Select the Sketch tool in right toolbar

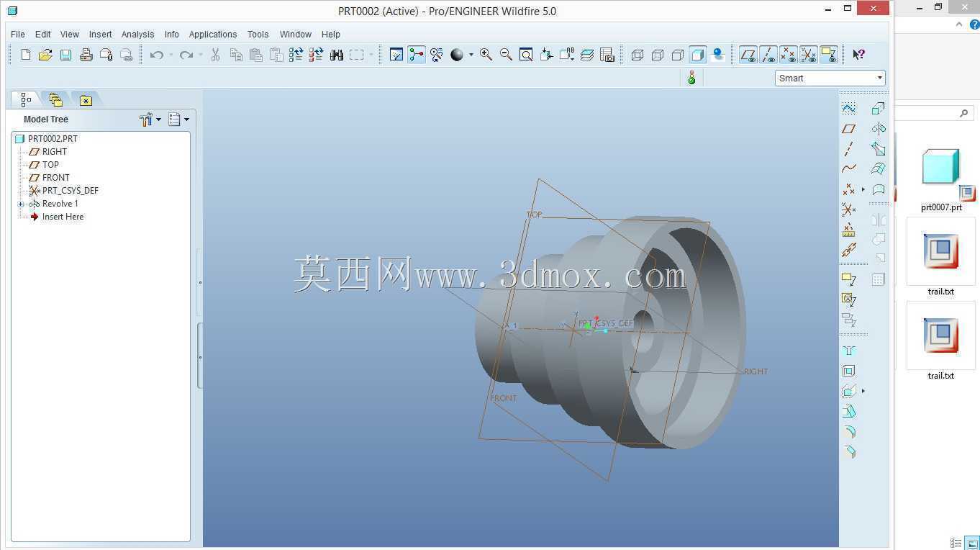(849, 108)
